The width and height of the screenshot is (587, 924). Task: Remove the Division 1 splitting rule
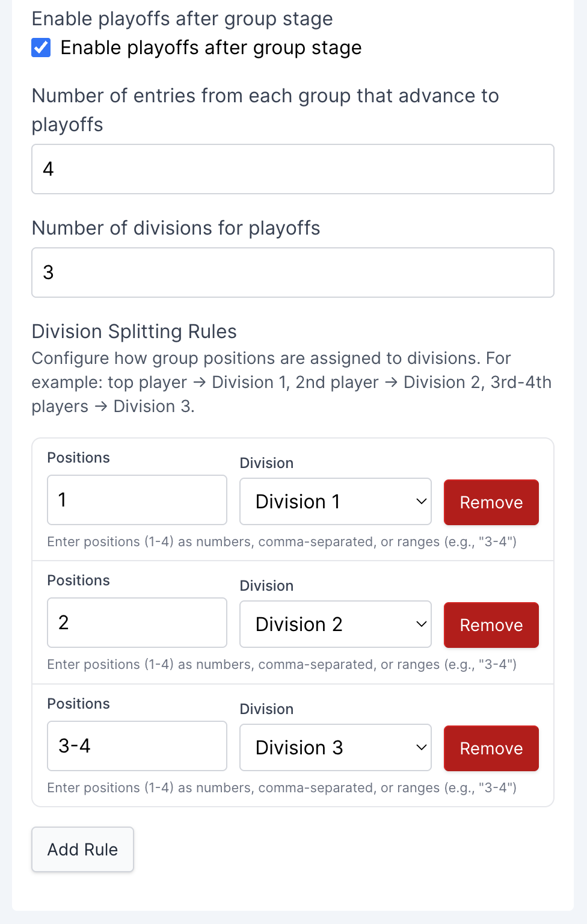(491, 502)
